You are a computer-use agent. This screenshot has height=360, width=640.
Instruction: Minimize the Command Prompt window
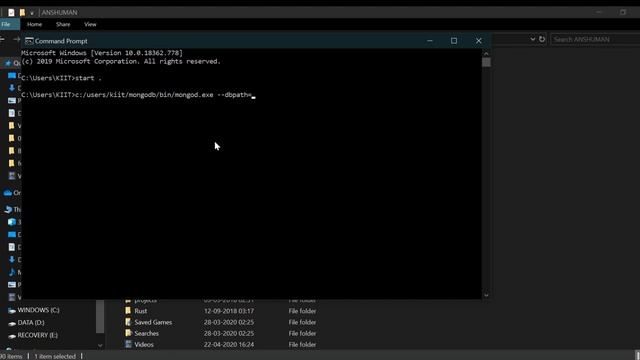coord(430,41)
